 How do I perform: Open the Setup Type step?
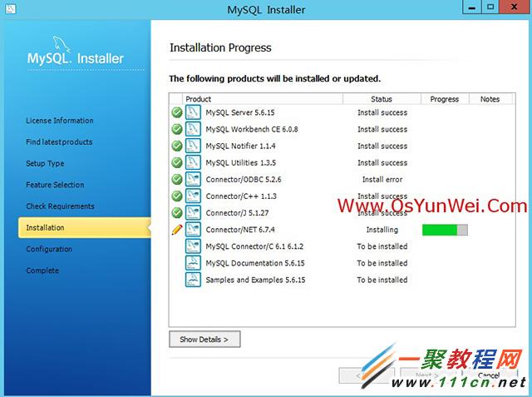tap(45, 163)
